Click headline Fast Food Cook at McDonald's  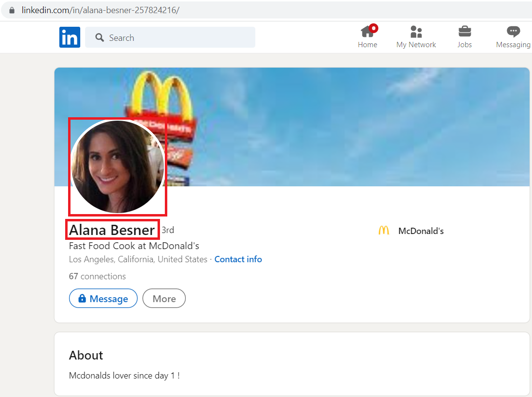point(134,246)
